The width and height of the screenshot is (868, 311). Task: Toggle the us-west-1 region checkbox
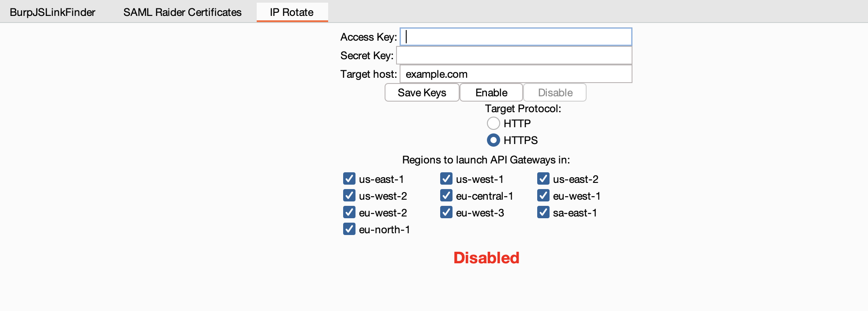446,179
